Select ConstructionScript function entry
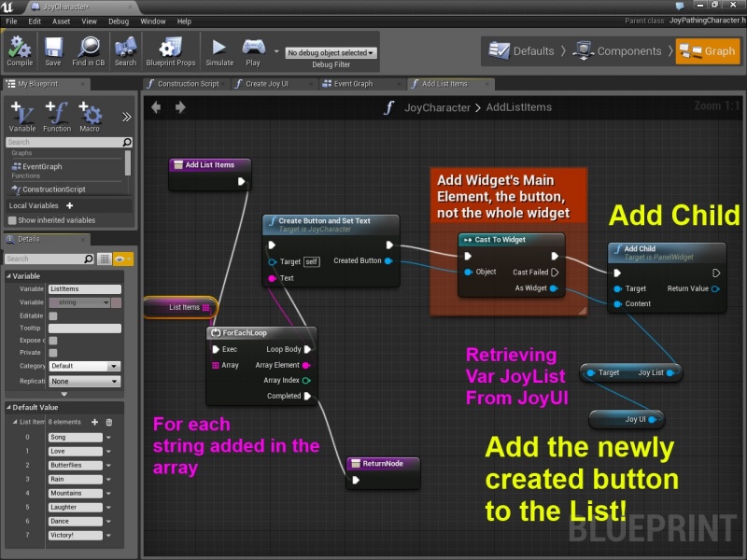Image resolution: width=747 pixels, height=560 pixels. coord(53,189)
